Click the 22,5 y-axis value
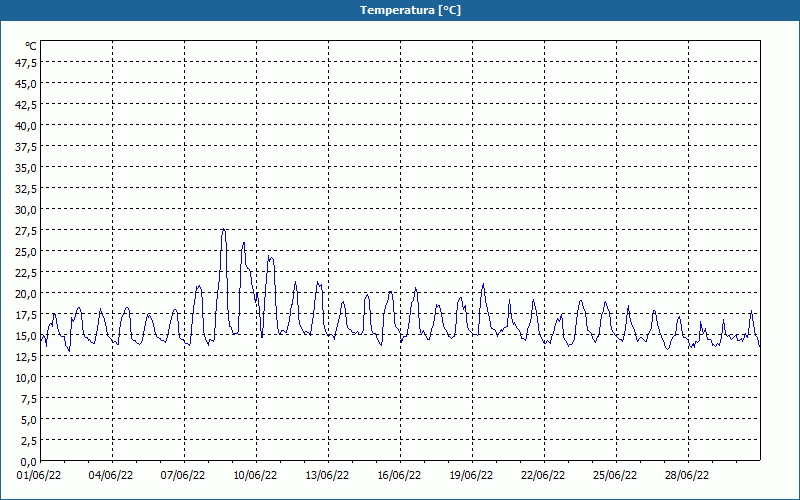Viewport: 800px width, 500px height. [26, 273]
